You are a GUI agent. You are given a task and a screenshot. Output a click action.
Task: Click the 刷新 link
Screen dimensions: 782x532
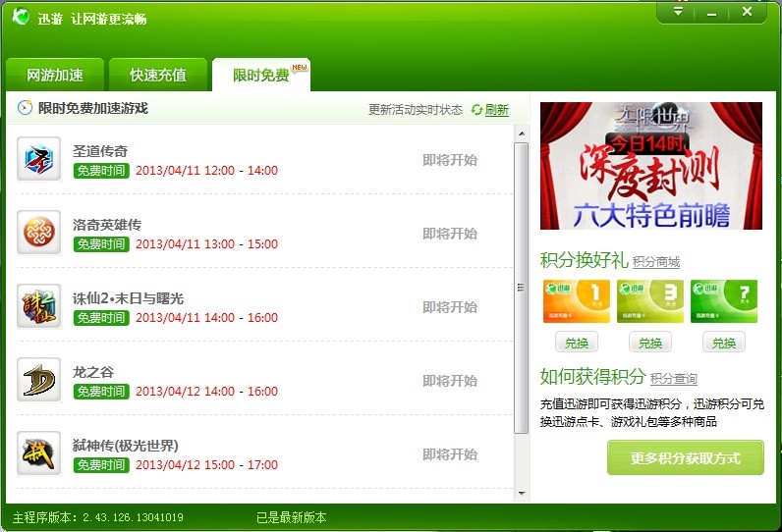click(497, 110)
